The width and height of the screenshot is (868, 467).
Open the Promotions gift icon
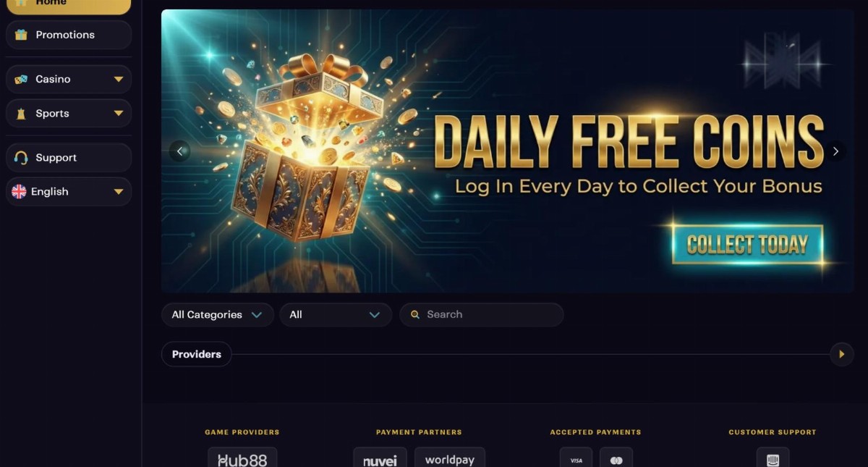(x=21, y=35)
